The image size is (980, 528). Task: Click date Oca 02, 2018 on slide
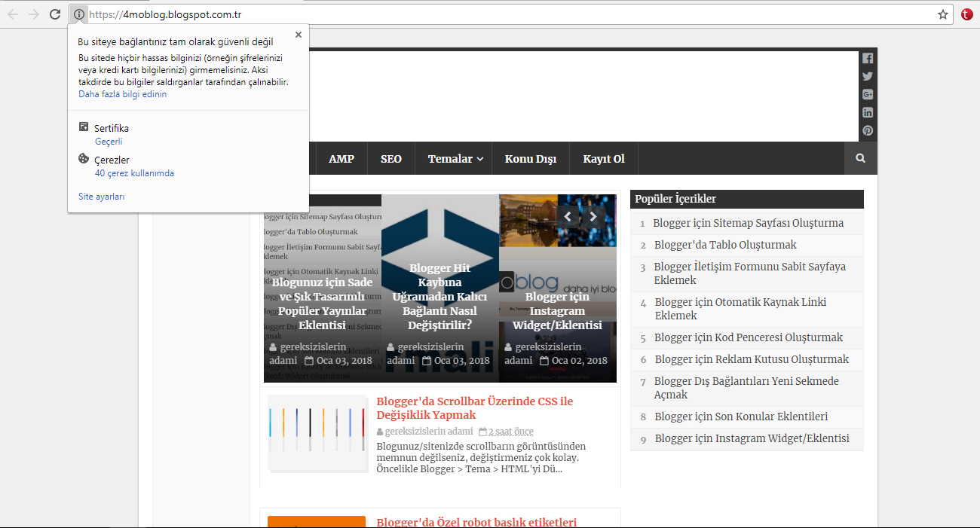pyautogui.click(x=579, y=360)
